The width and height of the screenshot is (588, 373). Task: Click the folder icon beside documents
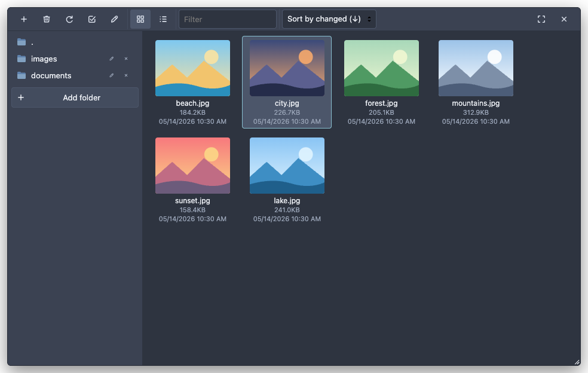point(22,75)
